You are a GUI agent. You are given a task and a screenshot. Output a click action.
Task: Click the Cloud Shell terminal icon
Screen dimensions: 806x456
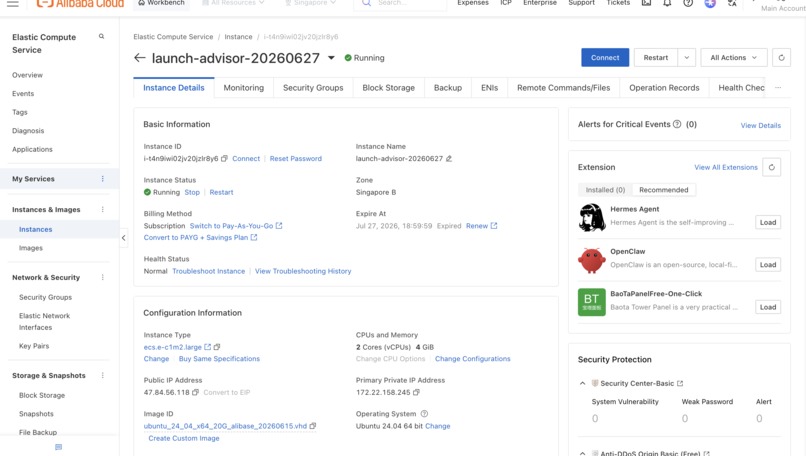646,3
